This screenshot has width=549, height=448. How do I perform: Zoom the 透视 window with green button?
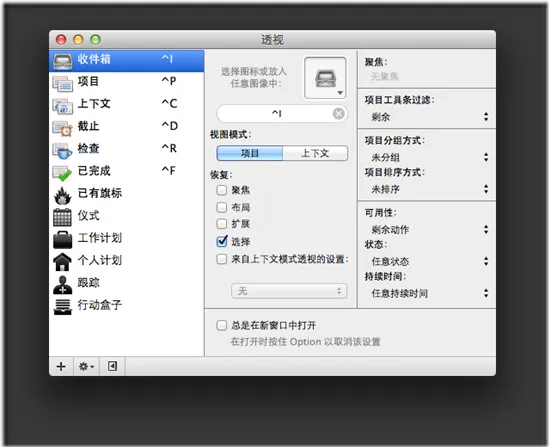point(95,40)
